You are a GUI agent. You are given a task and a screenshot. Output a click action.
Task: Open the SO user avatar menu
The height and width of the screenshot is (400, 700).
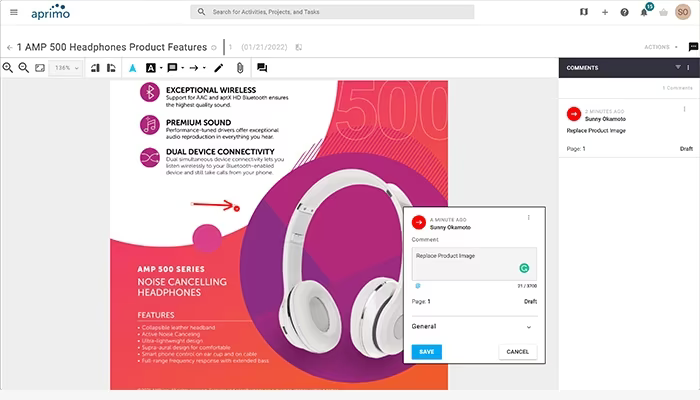[x=683, y=12]
